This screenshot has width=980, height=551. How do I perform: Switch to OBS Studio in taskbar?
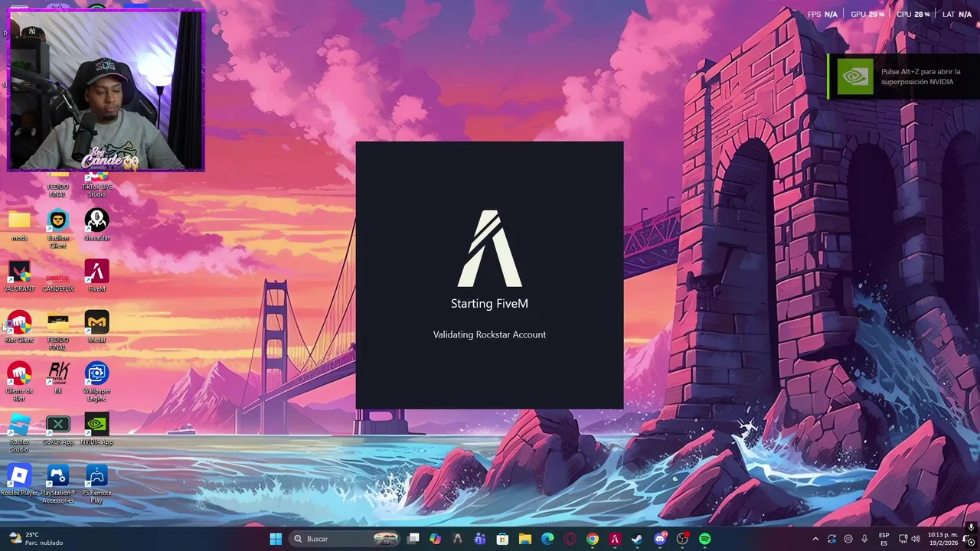tap(682, 539)
